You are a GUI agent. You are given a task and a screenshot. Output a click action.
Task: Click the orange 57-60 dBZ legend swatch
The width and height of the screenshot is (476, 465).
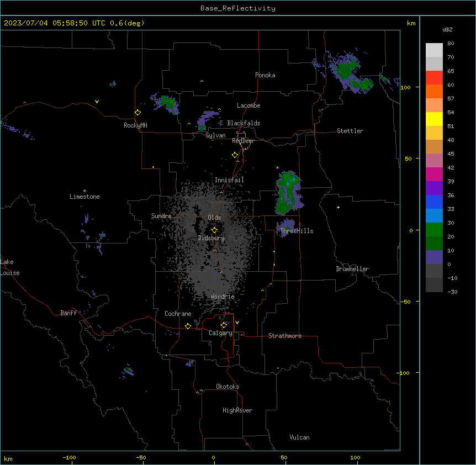[x=434, y=91]
